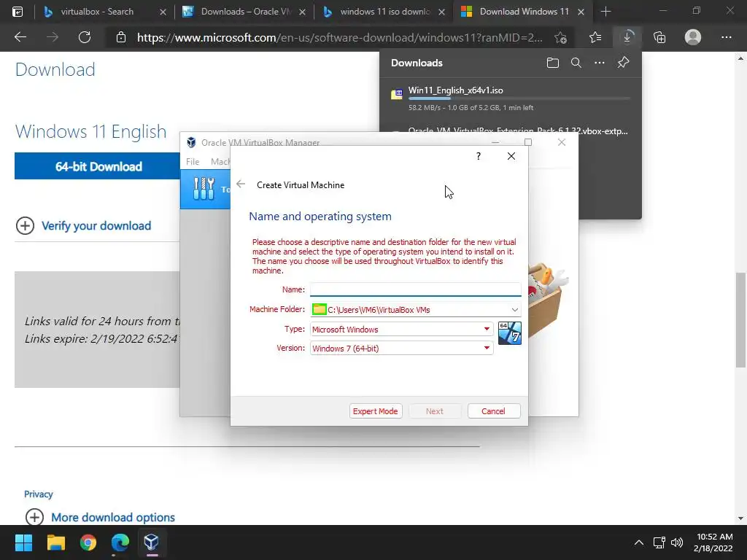The width and height of the screenshot is (747, 560).
Task: Click the Expert Mode button
Action: point(376,411)
